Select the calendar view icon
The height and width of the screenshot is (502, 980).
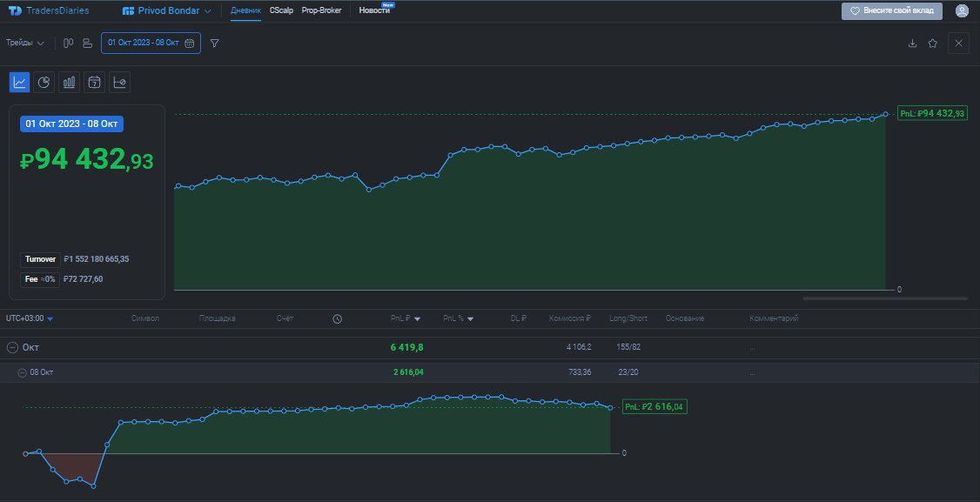click(x=94, y=82)
